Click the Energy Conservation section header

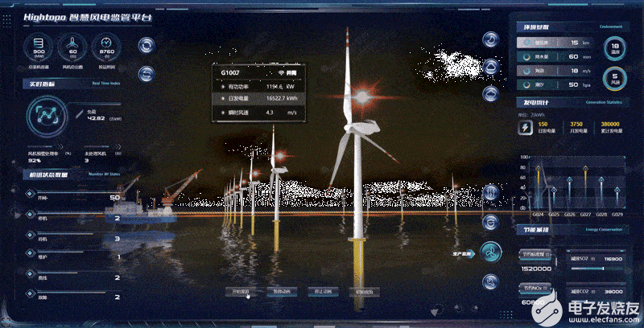pyautogui.click(x=573, y=230)
